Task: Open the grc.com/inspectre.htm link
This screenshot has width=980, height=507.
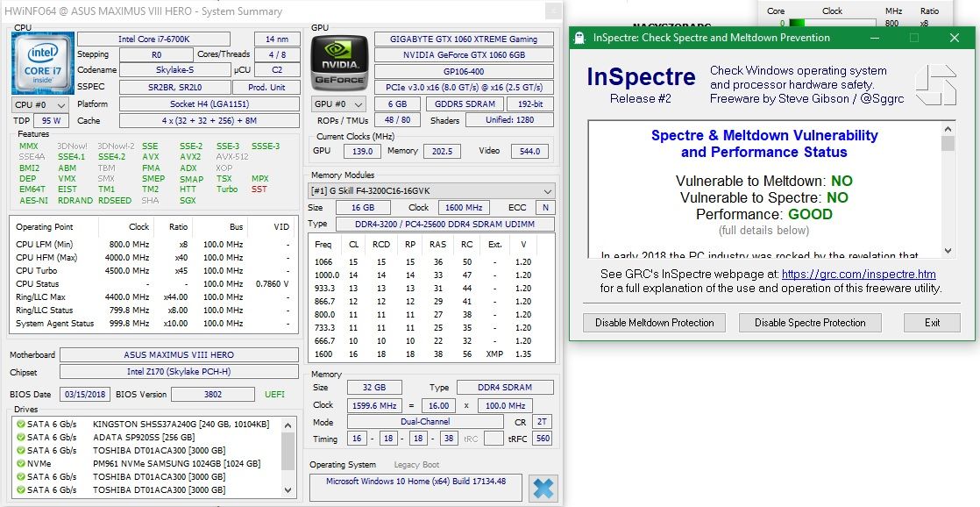Action: click(859, 274)
